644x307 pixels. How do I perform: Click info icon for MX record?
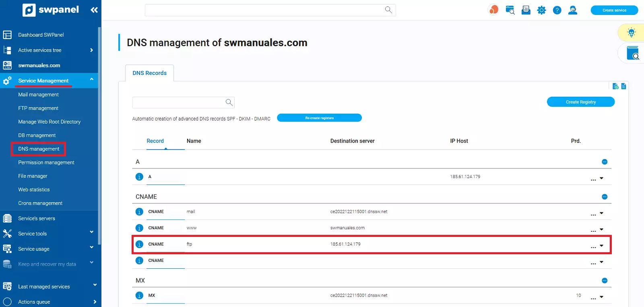click(x=139, y=295)
